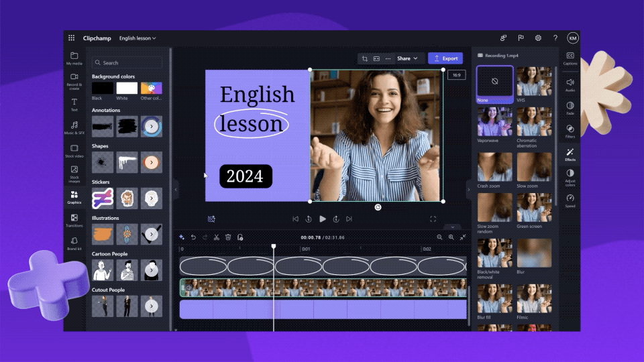
Task: Select the crop tool icon
Action: (365, 58)
